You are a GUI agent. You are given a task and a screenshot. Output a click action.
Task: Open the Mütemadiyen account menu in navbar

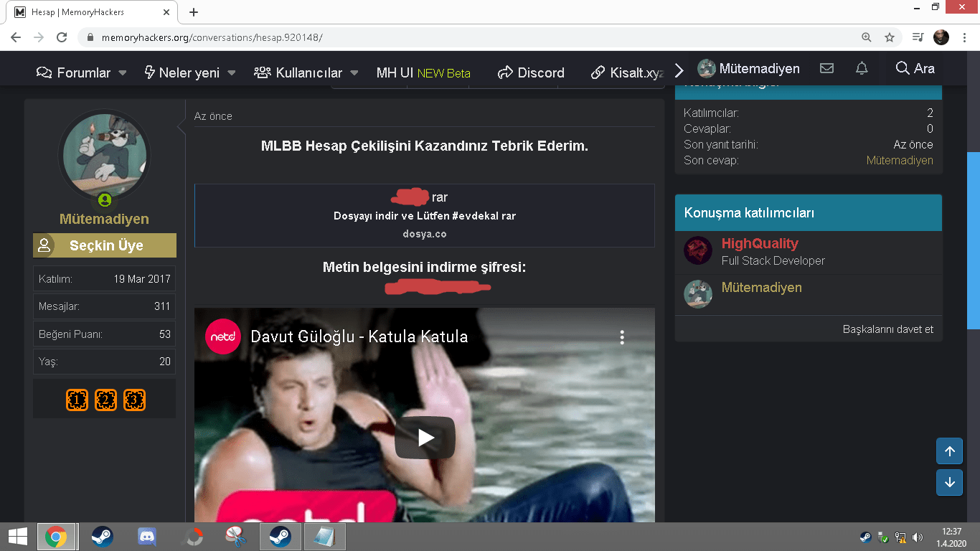point(748,69)
